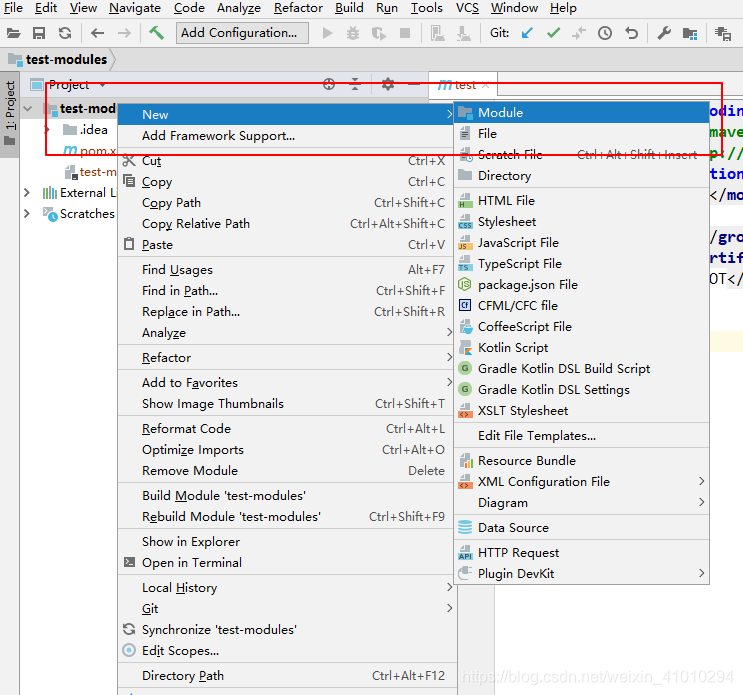Select Find Usages in context menu
The width and height of the screenshot is (743, 695).
pos(286,270)
